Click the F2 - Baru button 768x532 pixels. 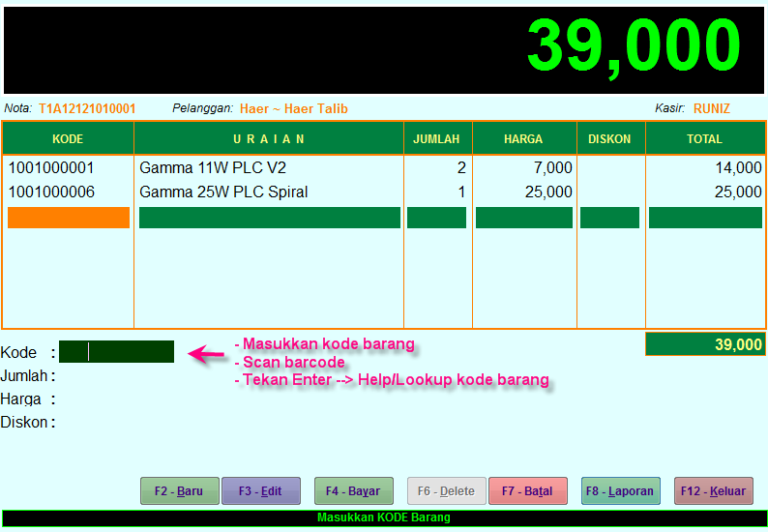[x=180, y=491]
